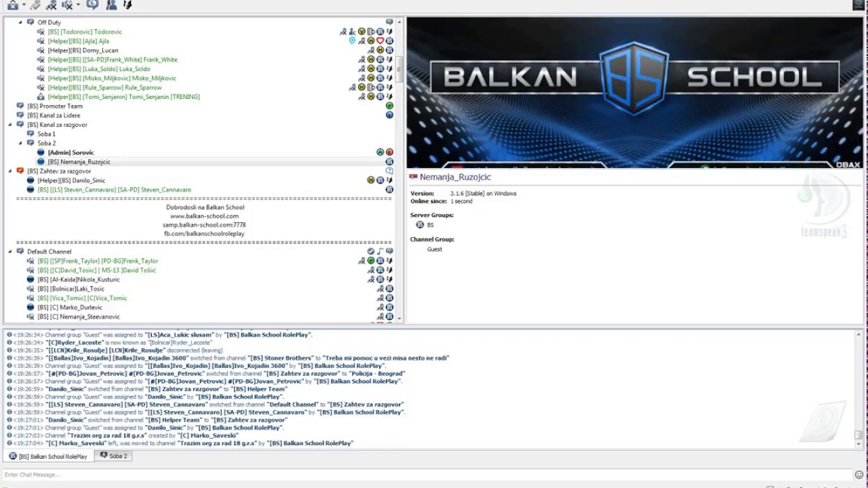The height and width of the screenshot is (488, 868).
Task: Click the H badge on Danilo_Sinic's row
Action: pos(371,180)
